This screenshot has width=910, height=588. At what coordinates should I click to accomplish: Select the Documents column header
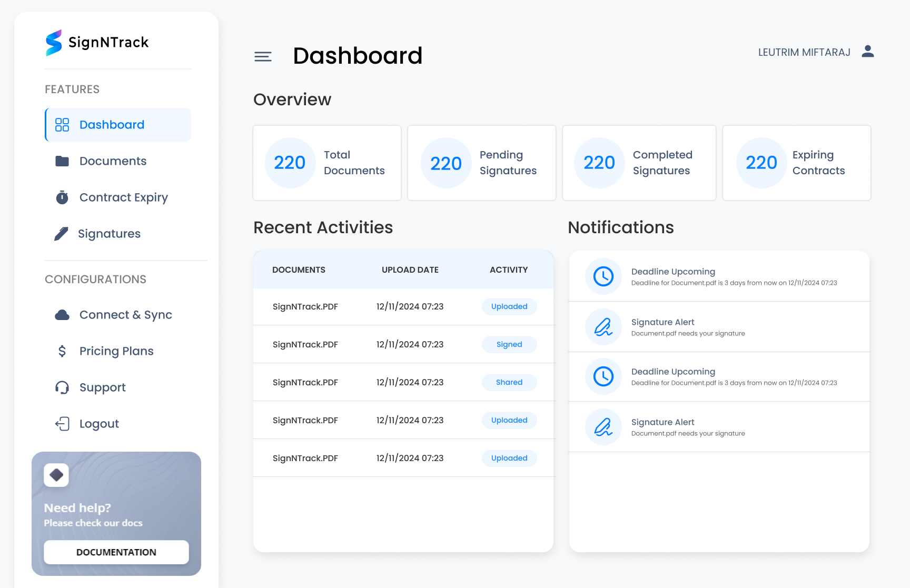pyautogui.click(x=299, y=270)
